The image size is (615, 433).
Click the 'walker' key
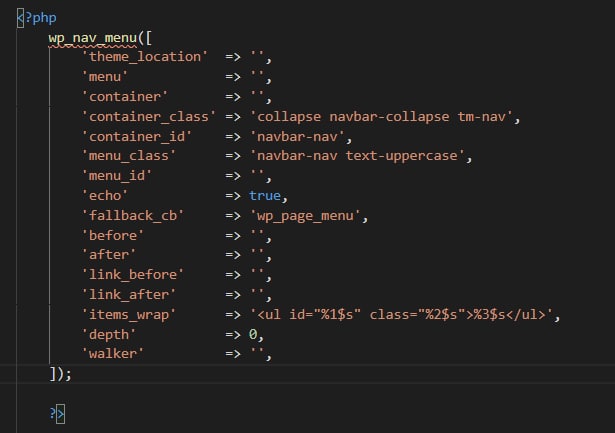113,354
